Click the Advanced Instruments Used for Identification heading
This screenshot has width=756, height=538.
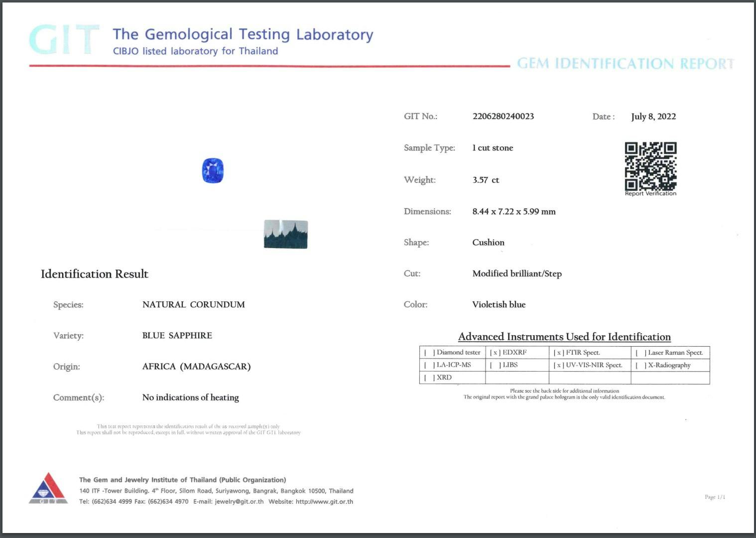coord(564,337)
